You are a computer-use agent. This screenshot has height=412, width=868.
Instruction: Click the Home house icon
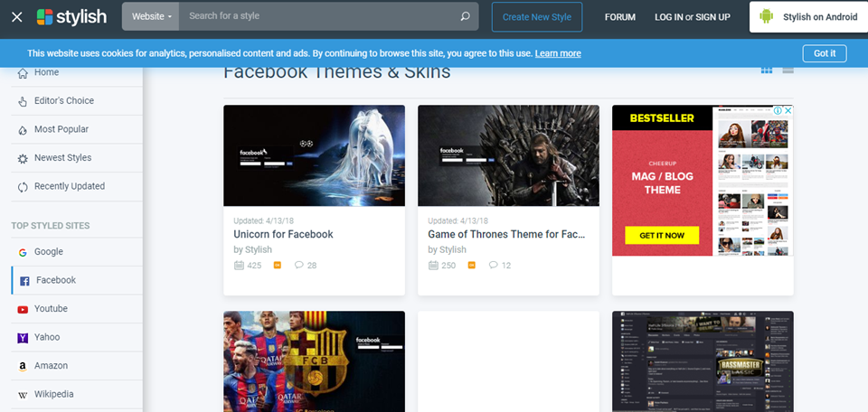tap(23, 73)
